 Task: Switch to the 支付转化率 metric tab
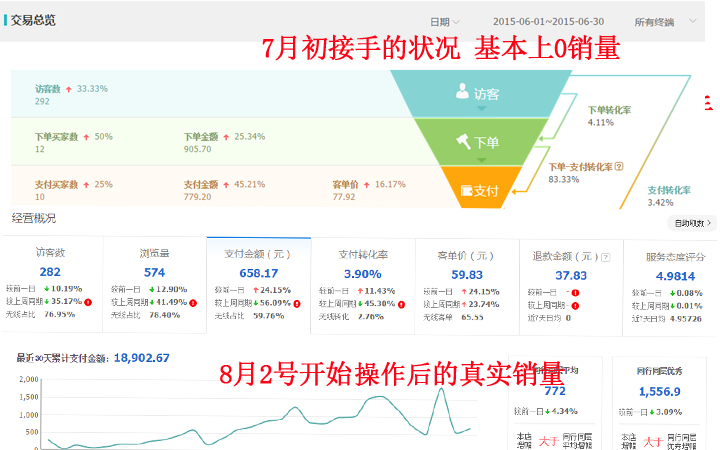(x=362, y=256)
